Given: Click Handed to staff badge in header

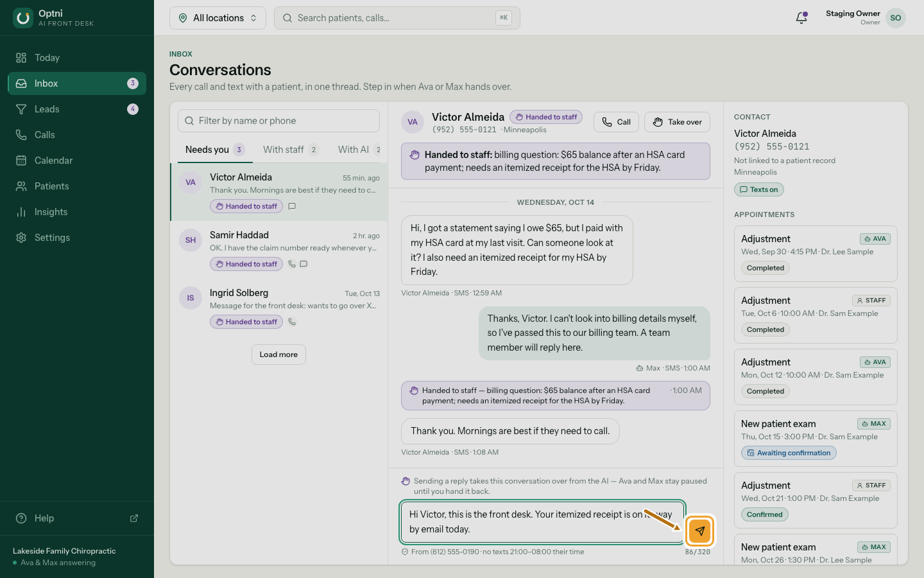Looking at the screenshot, I should [546, 117].
